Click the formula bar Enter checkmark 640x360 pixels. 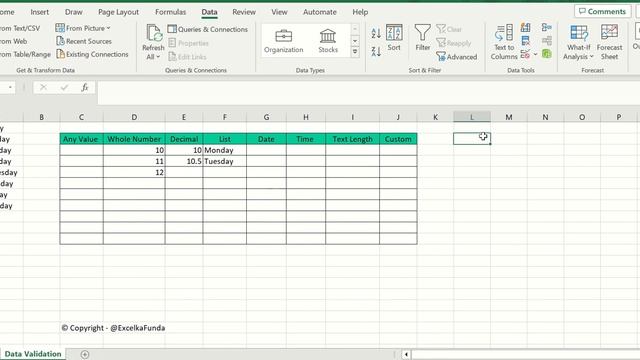click(64, 87)
